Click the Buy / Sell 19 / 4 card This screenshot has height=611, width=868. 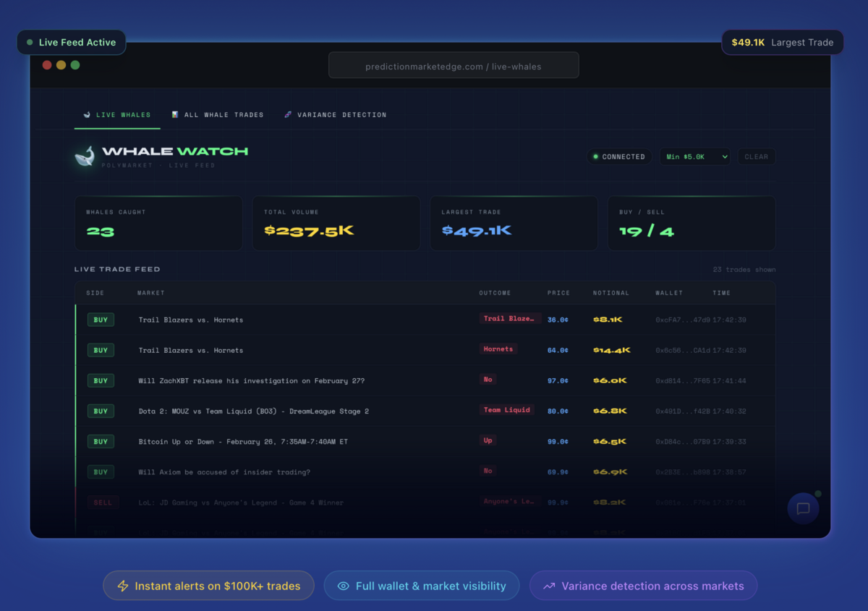pos(692,223)
